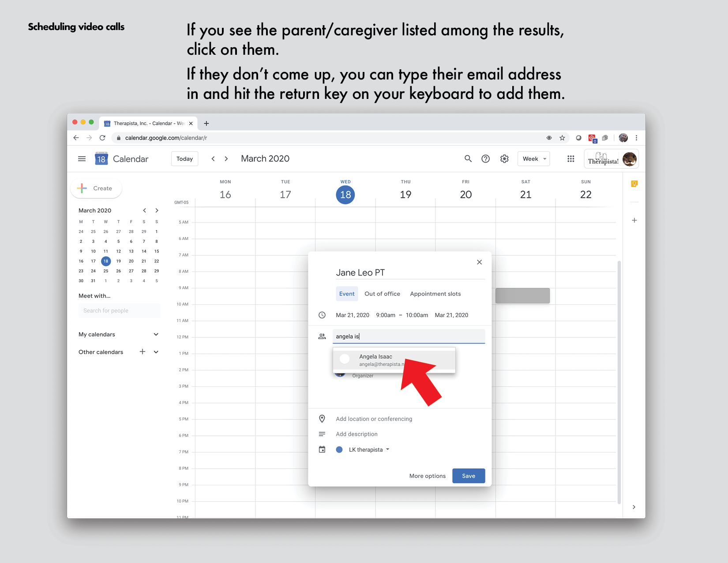
Task: Open LK therapista calendar dropdown
Action: 369,450
